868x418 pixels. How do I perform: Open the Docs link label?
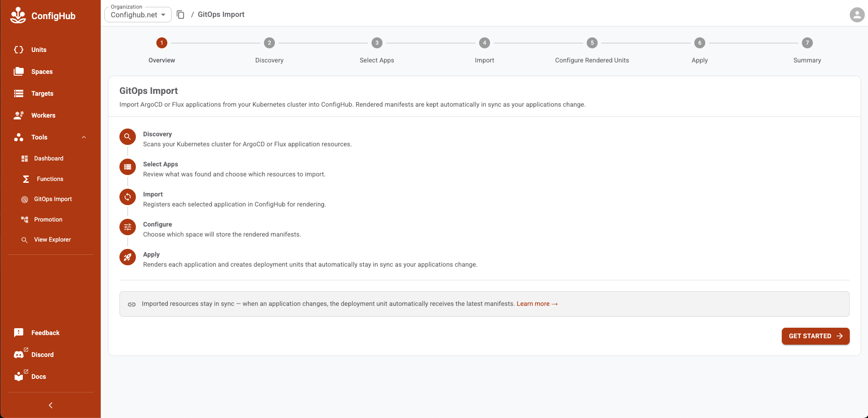pyautogui.click(x=39, y=377)
